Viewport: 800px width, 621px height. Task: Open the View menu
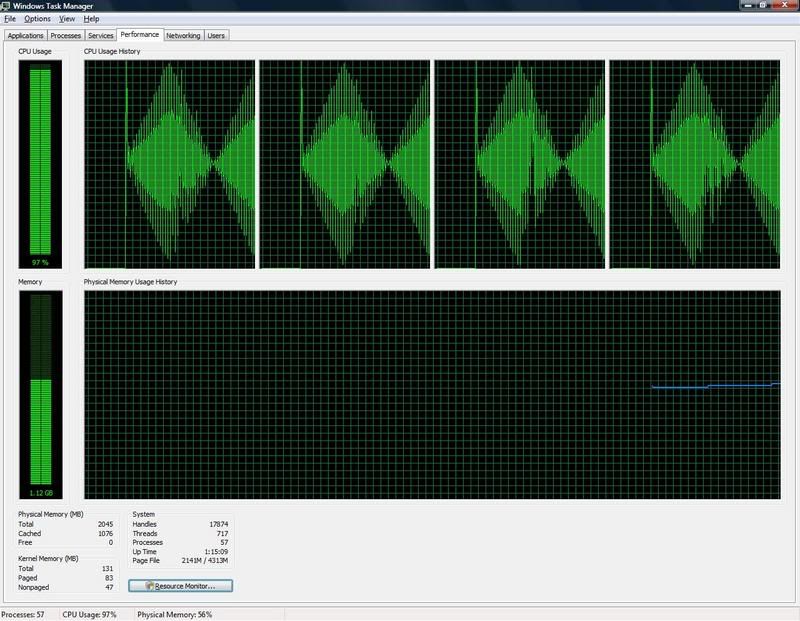coord(67,19)
